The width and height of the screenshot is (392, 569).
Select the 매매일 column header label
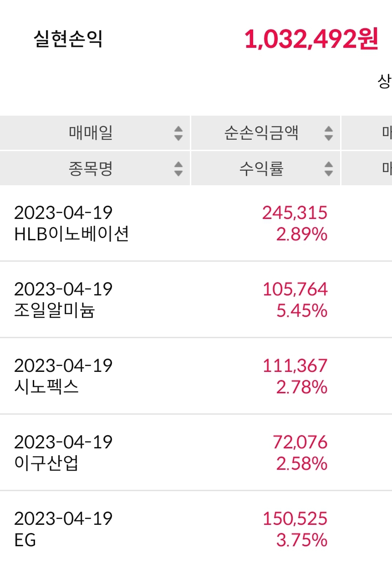pos(91,133)
